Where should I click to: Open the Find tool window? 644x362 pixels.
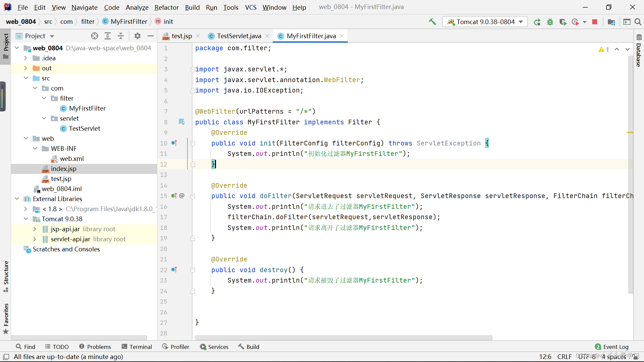25,347
